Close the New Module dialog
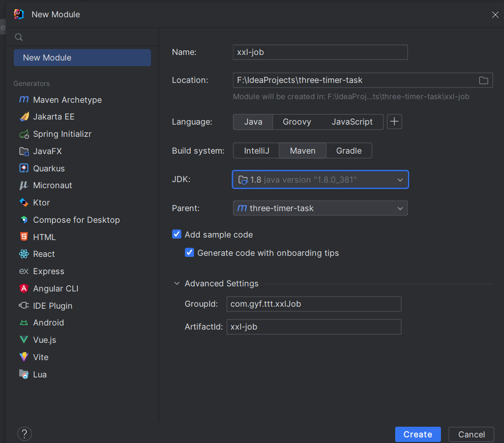Image resolution: width=504 pixels, height=443 pixels. (x=495, y=14)
